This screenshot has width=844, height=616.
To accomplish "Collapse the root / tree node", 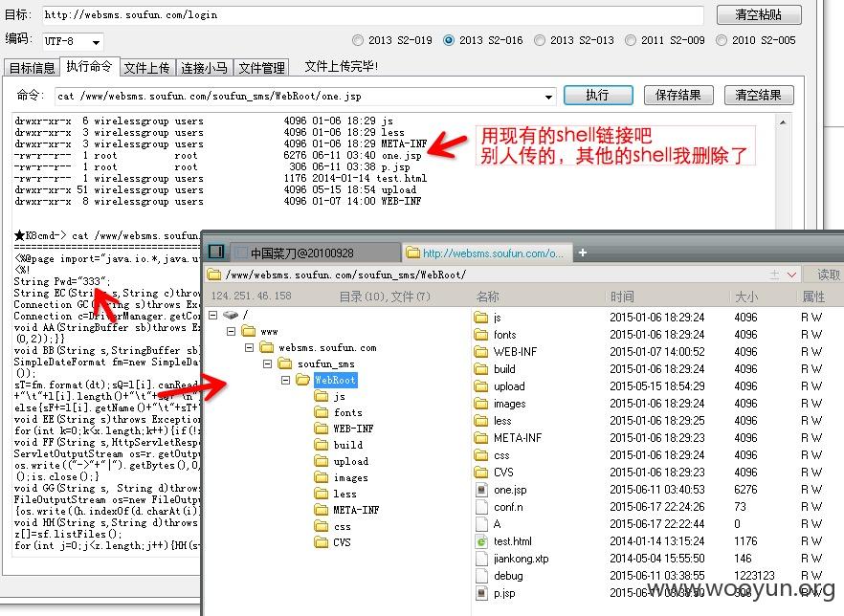I will point(213,315).
